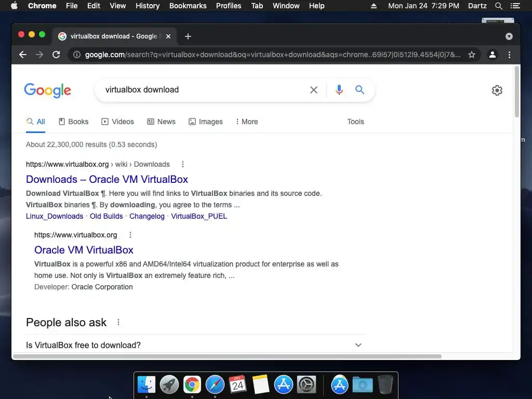
Task: Open the Bookmarks menu
Action: pos(188,6)
